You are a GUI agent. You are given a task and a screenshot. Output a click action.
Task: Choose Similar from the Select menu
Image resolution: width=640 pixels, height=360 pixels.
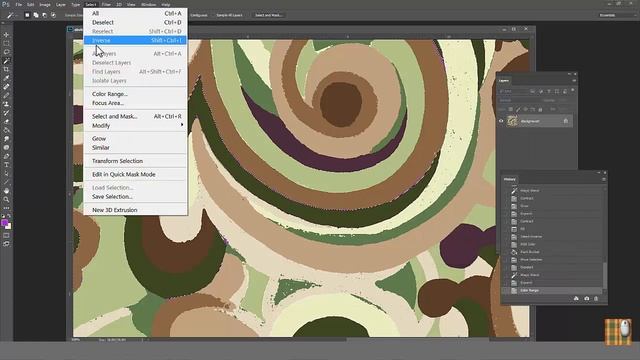[x=136, y=147]
